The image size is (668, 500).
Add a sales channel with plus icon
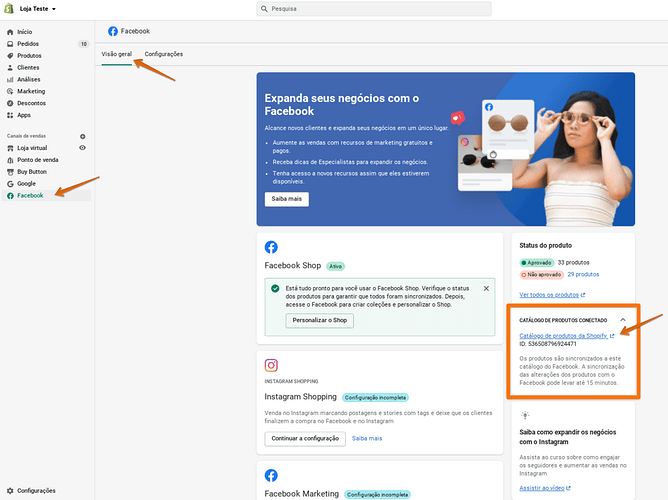click(x=83, y=136)
